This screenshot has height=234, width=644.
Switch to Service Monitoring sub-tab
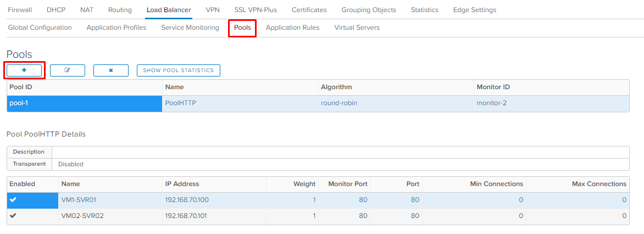coord(190,28)
